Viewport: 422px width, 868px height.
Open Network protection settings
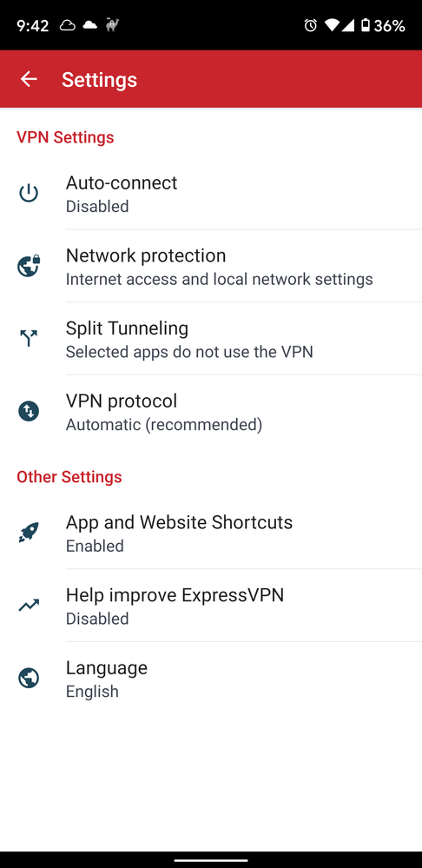pyautogui.click(x=211, y=266)
